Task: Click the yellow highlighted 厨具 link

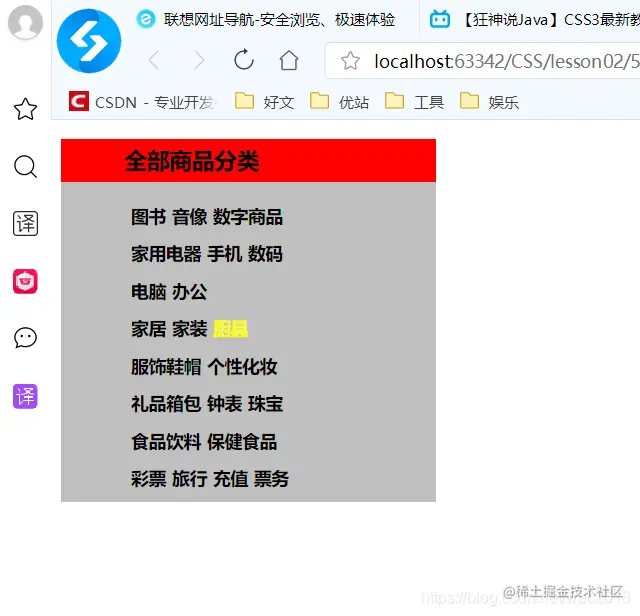Action: point(230,329)
